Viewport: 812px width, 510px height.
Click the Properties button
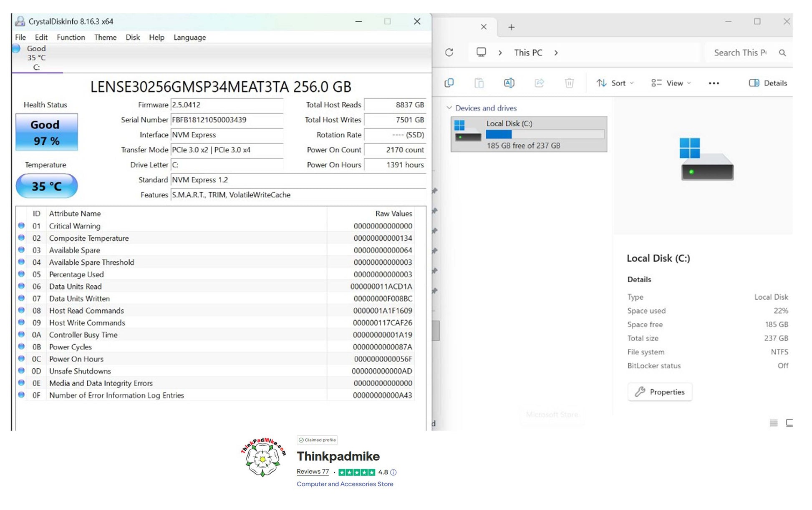(x=660, y=392)
